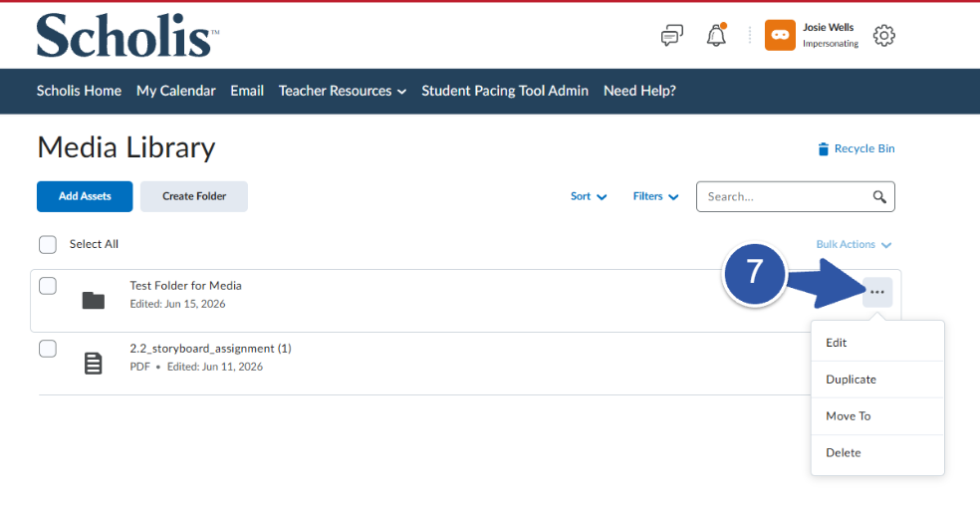Open Student Pacing Tool Admin
Image resolution: width=980 pixels, height=511 pixels.
coord(505,91)
